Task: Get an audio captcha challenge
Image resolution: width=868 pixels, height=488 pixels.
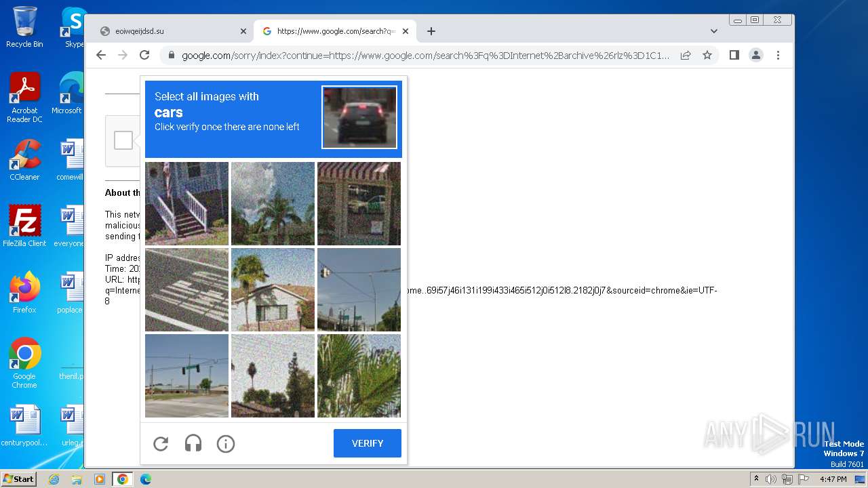Action: click(x=193, y=444)
